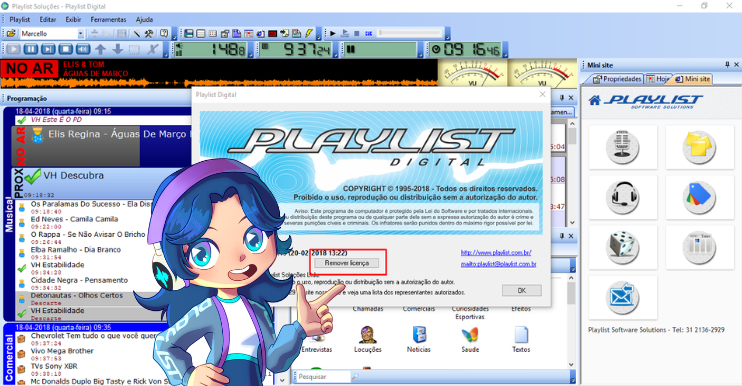This screenshot has height=386, width=742.
Task: Click the red record toolbar icon
Action: click(x=273, y=34)
